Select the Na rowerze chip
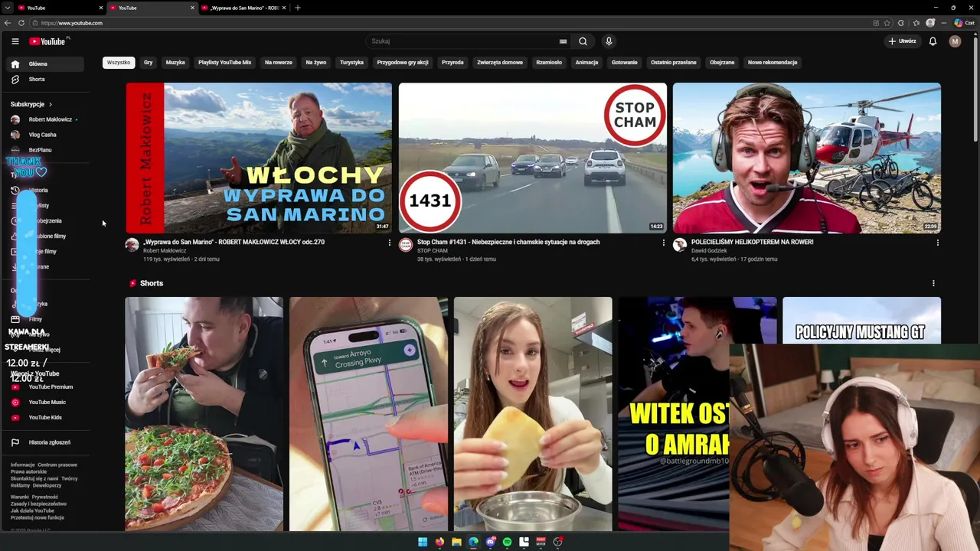The width and height of the screenshot is (980, 551). [279, 63]
